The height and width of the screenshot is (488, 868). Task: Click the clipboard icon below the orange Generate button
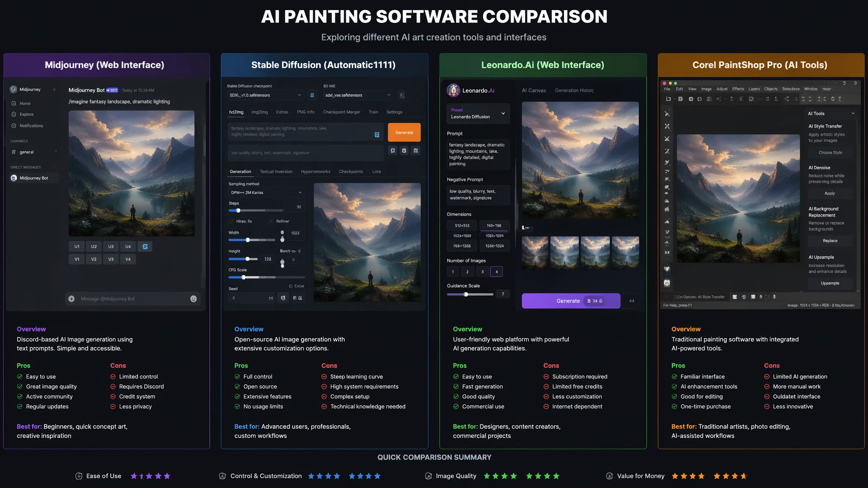coord(404,150)
